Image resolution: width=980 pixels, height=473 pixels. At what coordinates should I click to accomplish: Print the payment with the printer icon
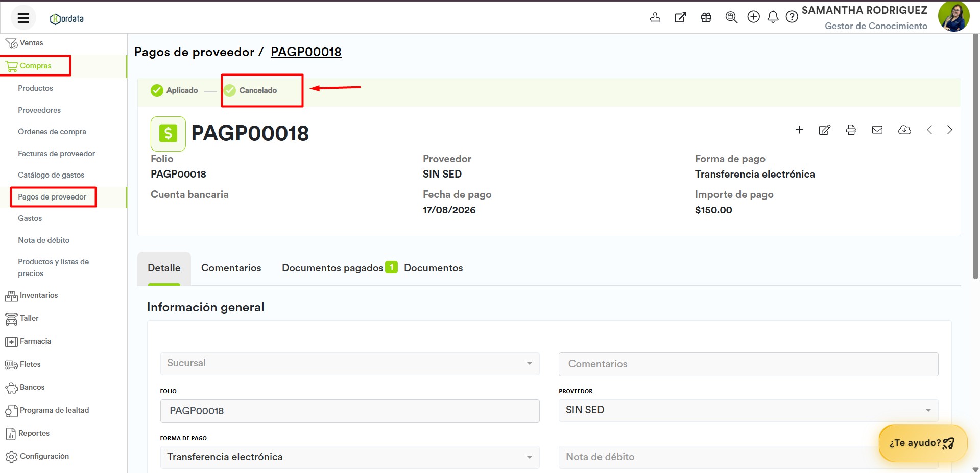[x=851, y=130]
